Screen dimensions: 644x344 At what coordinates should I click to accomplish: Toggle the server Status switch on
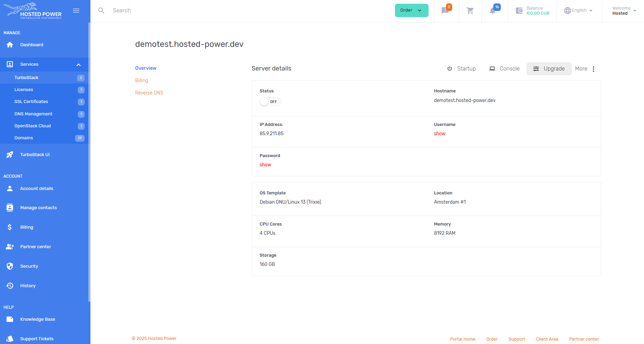tap(270, 102)
